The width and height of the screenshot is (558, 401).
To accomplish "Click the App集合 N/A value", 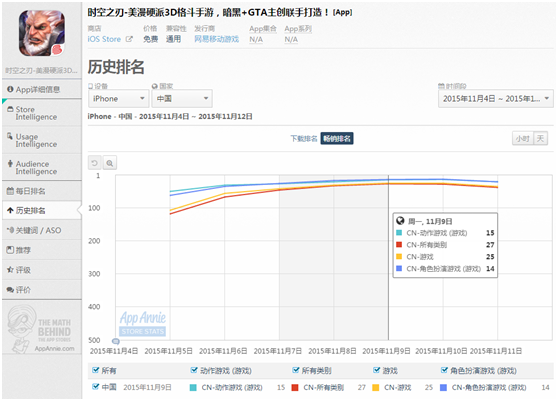I will (256, 39).
